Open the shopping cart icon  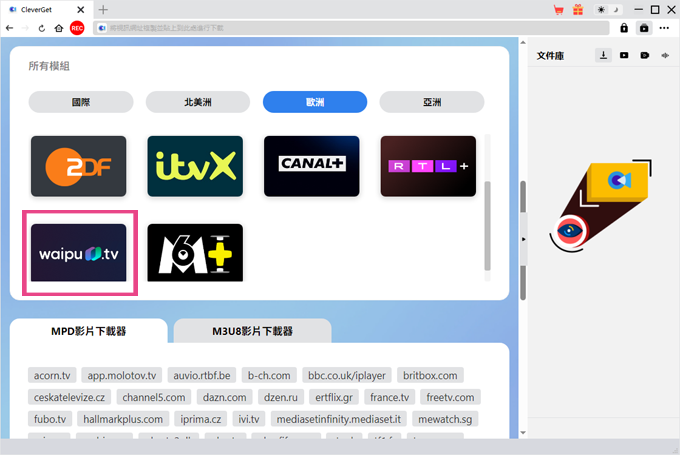tap(559, 10)
